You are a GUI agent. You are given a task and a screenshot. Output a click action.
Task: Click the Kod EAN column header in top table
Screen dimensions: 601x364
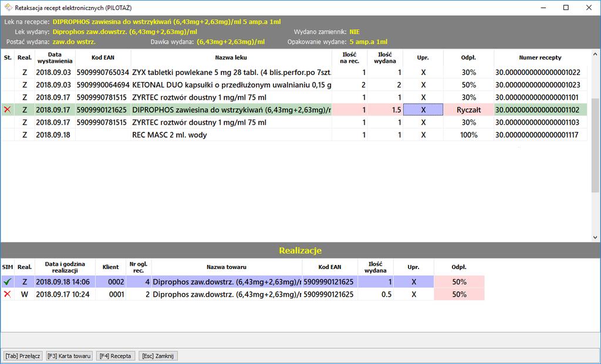103,58
